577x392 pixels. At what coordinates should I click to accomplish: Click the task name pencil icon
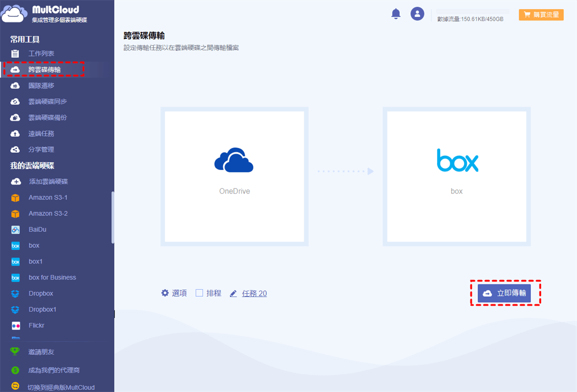pyautogui.click(x=234, y=294)
